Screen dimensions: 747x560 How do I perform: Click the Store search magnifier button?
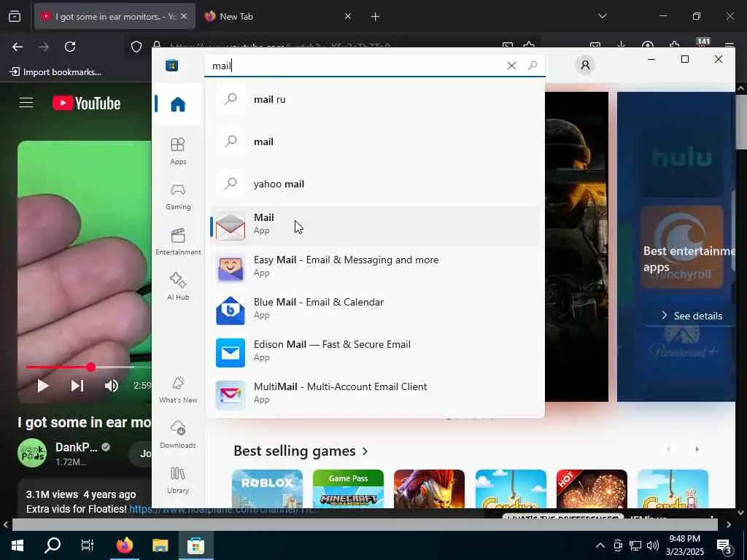(x=533, y=65)
